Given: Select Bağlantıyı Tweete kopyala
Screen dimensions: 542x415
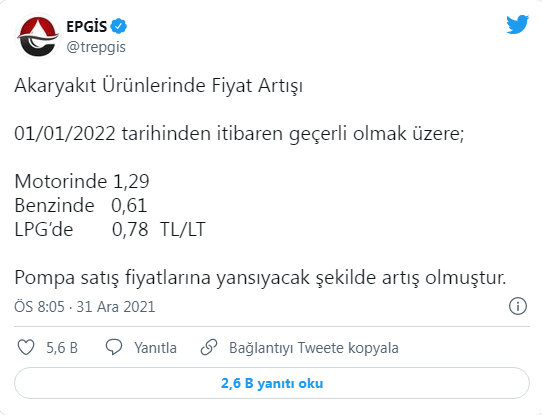Looking at the screenshot, I should point(314,348).
